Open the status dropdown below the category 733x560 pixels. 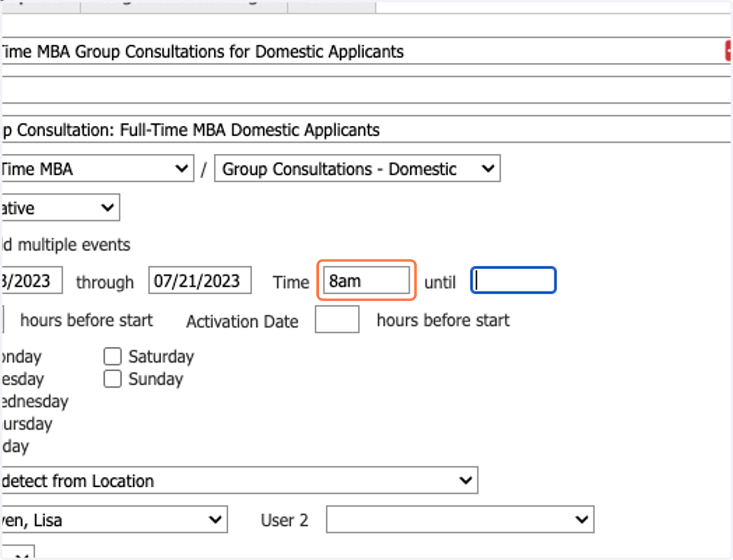[x=60, y=208]
